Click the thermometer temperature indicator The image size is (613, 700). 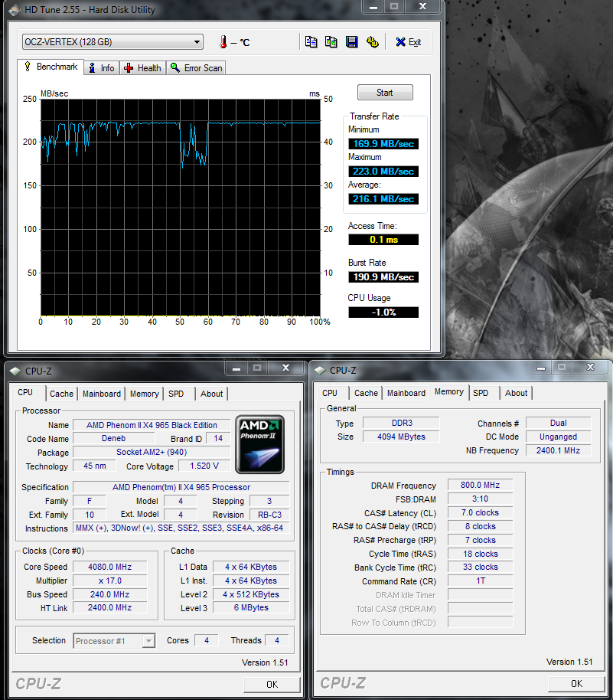(x=223, y=42)
